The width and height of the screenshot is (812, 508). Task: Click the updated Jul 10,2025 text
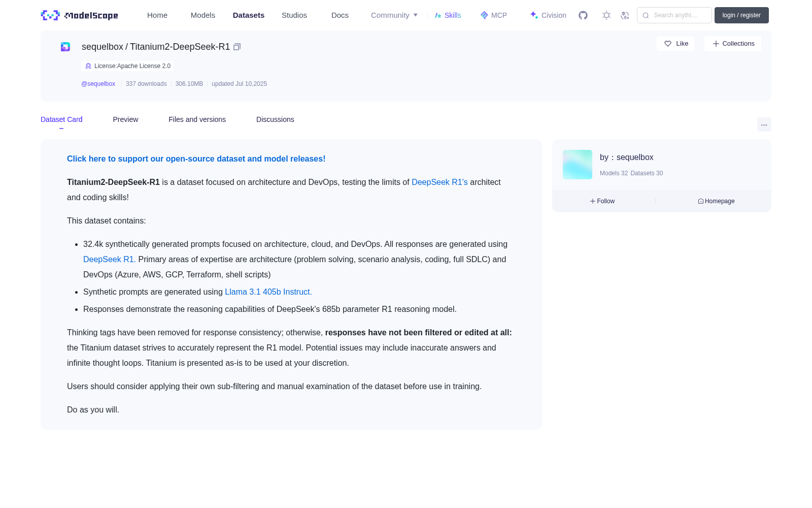(x=239, y=84)
